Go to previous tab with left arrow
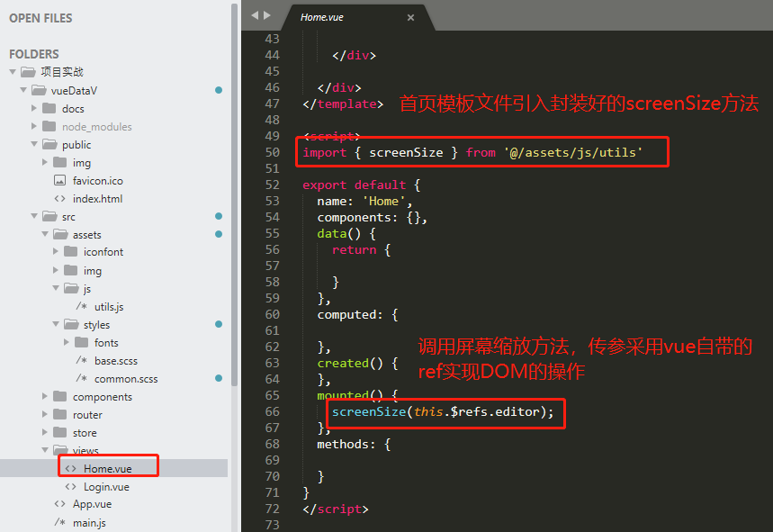The height and width of the screenshot is (532, 773). point(255,15)
